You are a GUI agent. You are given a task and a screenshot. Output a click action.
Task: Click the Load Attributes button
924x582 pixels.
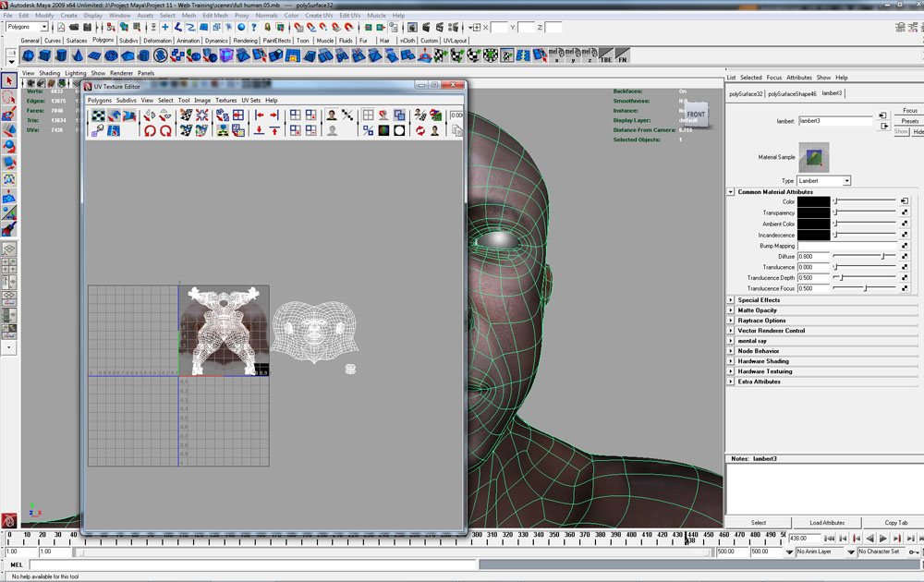pyautogui.click(x=827, y=523)
